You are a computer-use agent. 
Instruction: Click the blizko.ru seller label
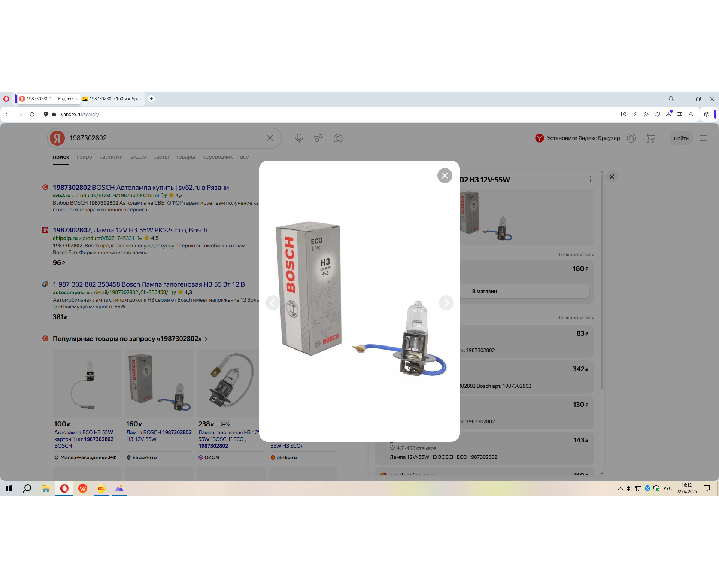click(283, 457)
